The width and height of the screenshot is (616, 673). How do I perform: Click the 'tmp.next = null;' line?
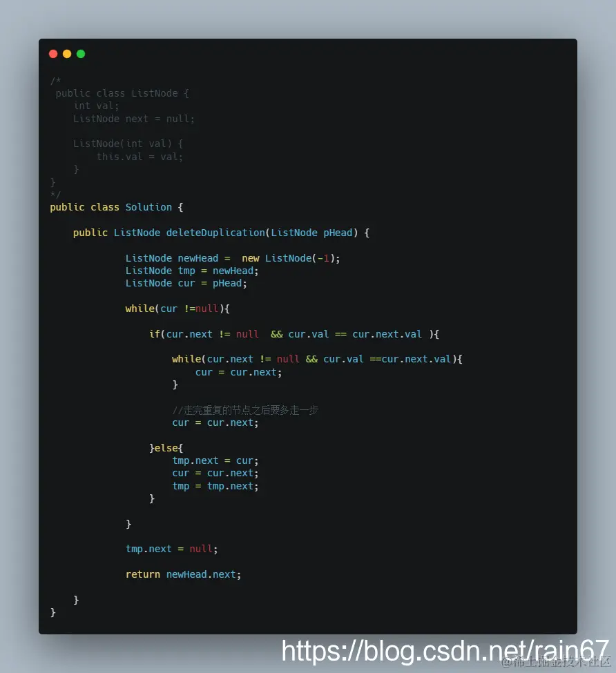[172, 549]
